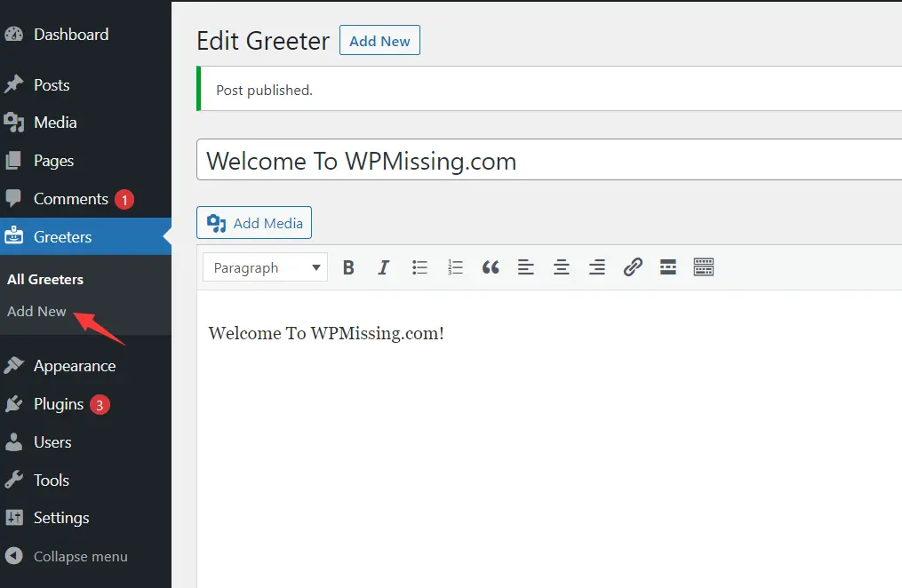
Task: Click in the editor content area text
Action: pos(326,333)
